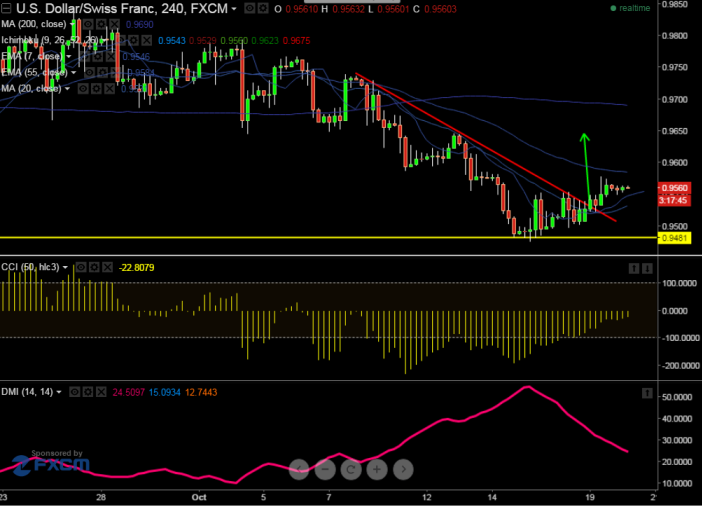
Task: Remove the EMA (7, close) indicator with X
Action: [x=111, y=56]
